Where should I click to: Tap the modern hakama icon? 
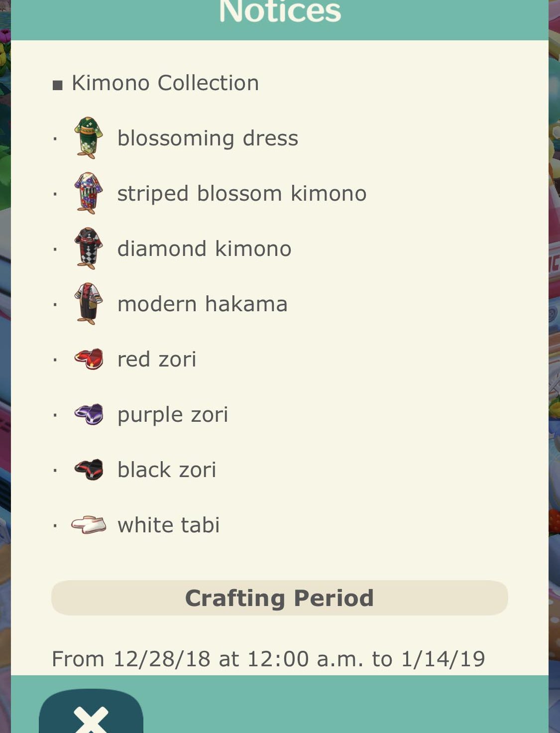click(89, 304)
